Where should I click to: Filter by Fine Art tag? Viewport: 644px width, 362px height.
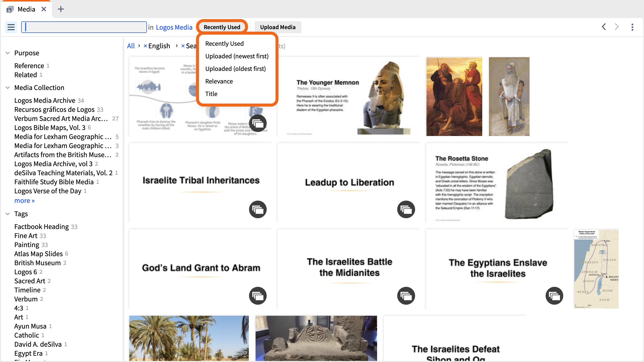(26, 236)
